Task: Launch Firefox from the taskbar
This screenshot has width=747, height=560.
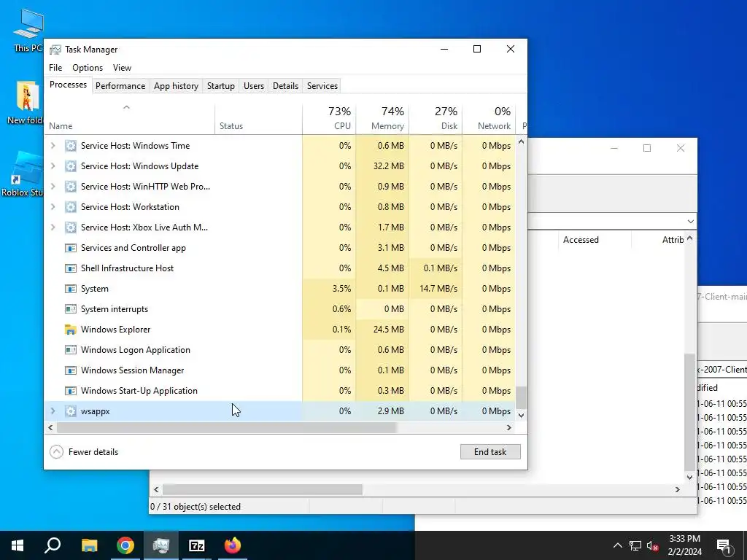Action: pos(233,545)
